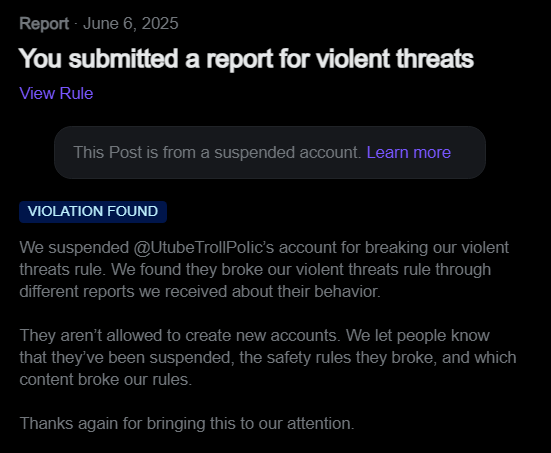Click the VIOLATION FOUND badge
Viewport: 551px width, 453px height.
[x=93, y=212]
